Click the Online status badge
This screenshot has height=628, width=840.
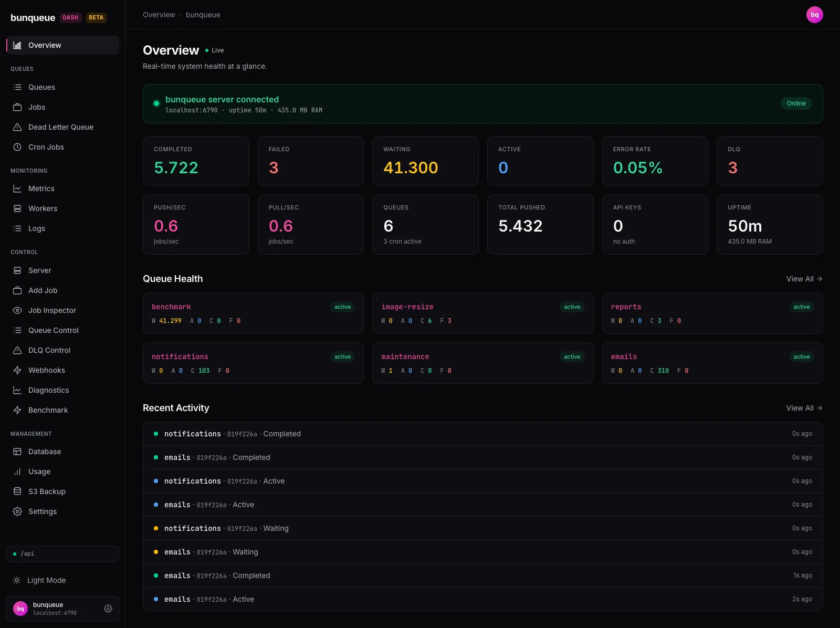click(796, 103)
